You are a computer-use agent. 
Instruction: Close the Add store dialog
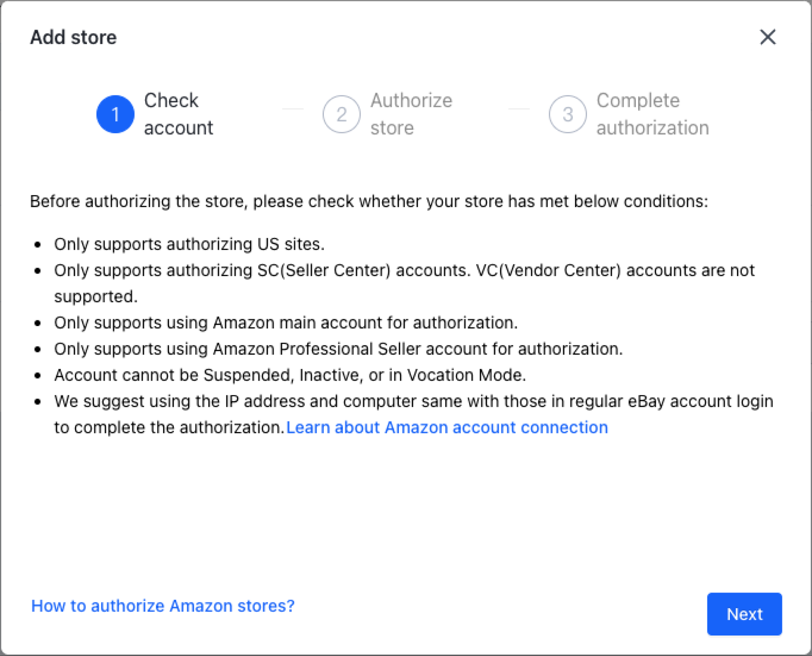(x=768, y=37)
